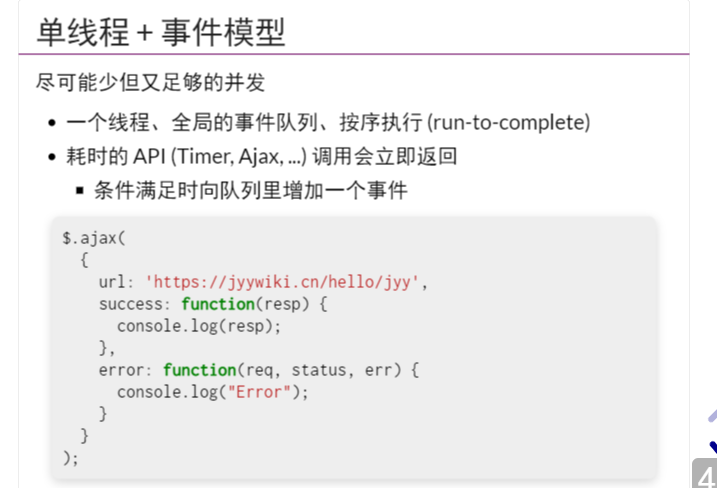
Task: Click the url: key in code block
Action: click(x=116, y=282)
